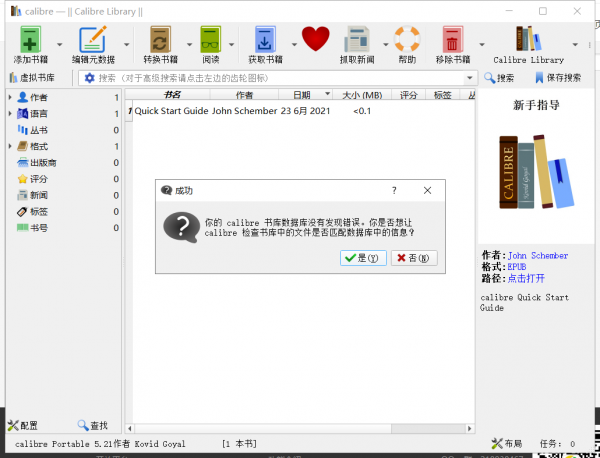Open the 获取书籍 dropdown arrow
The width and height of the screenshot is (600, 458).
point(294,45)
